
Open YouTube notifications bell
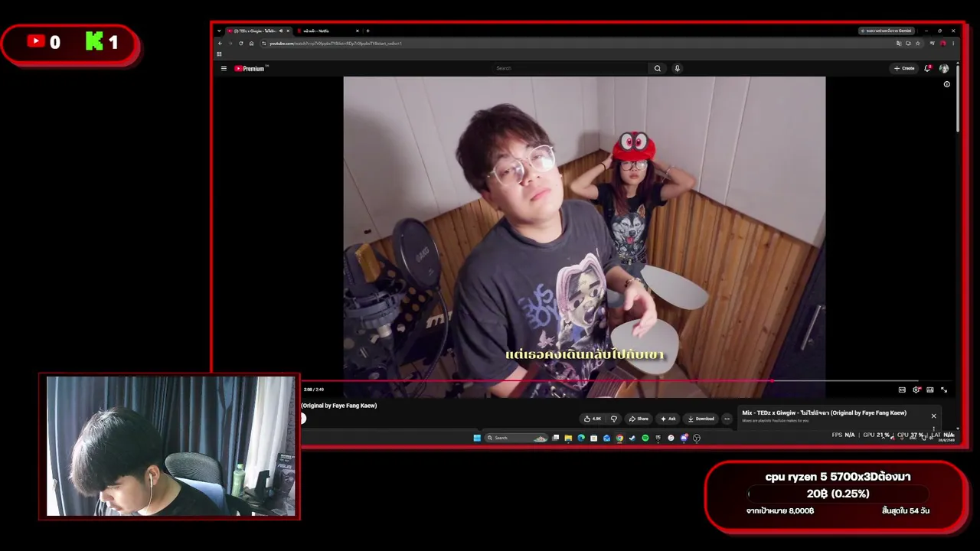point(928,69)
